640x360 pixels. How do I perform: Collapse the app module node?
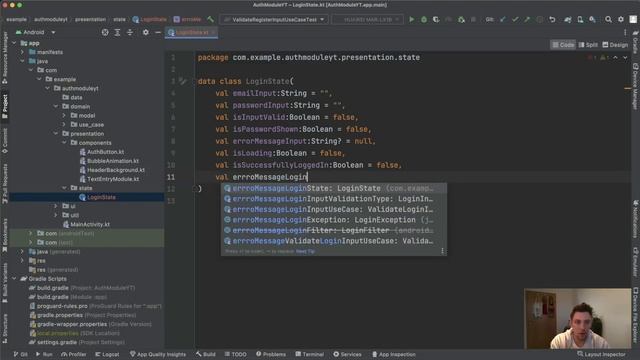click(x=15, y=43)
